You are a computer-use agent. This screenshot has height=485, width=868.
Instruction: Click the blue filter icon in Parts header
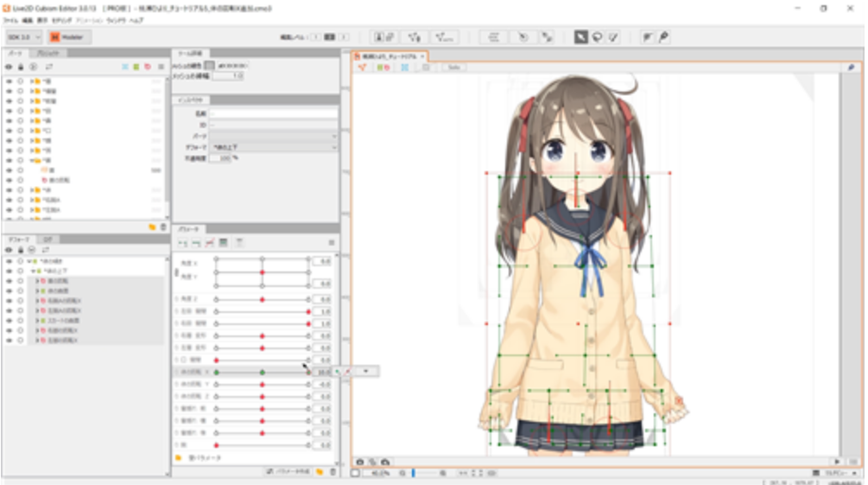click(125, 67)
